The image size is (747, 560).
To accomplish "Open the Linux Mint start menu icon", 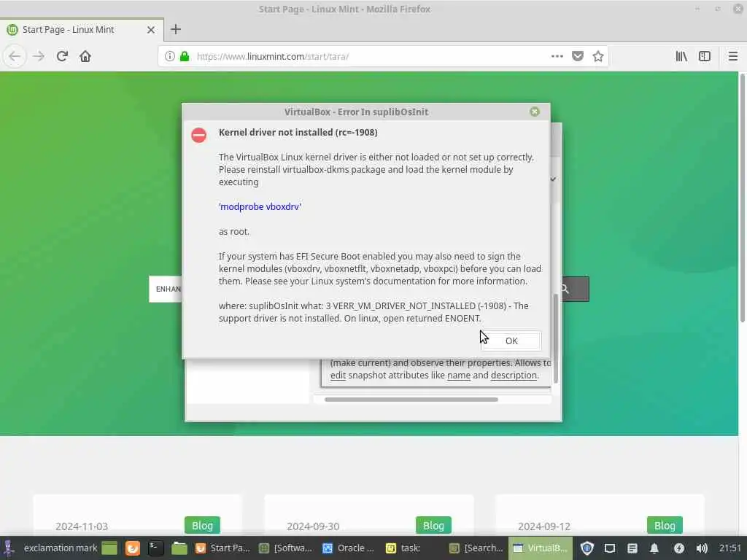I will [9, 548].
